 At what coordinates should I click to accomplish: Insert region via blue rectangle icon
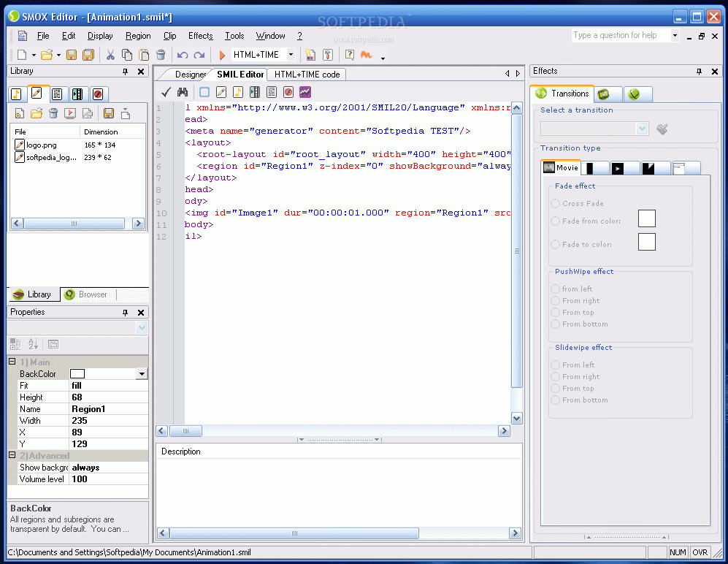point(204,92)
